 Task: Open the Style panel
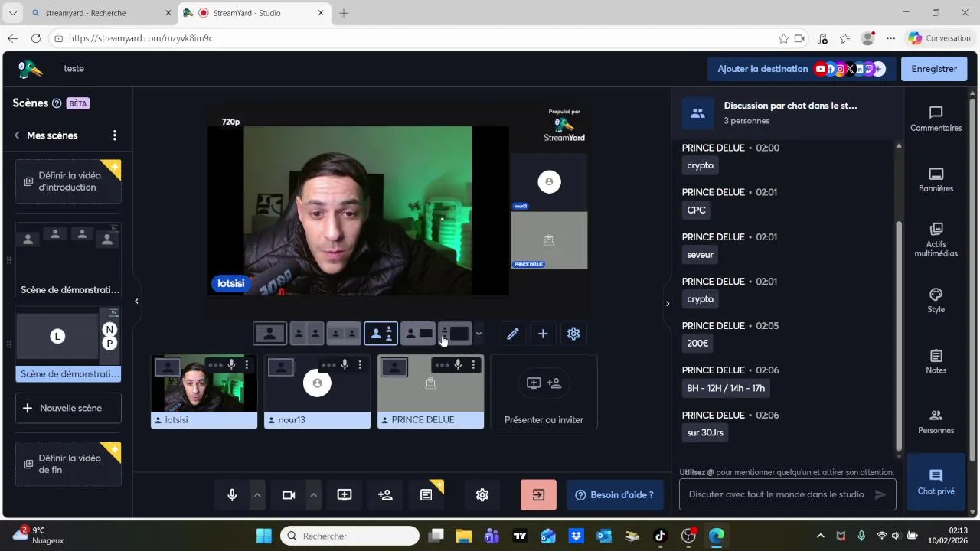pyautogui.click(x=936, y=301)
